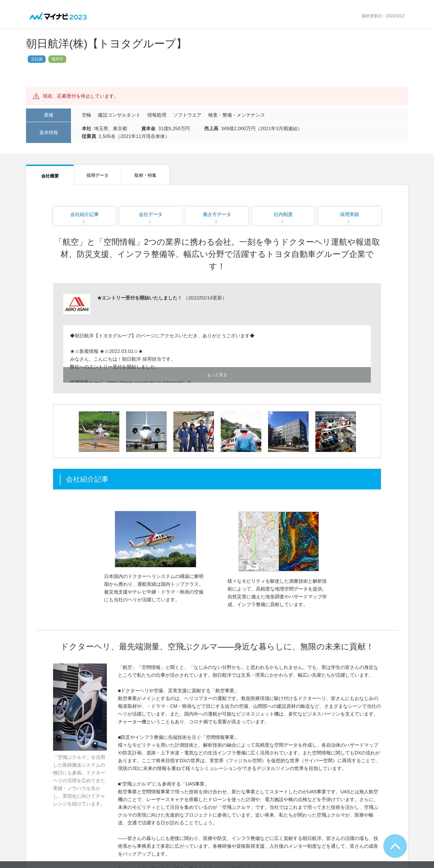434x868 pixels.
Task: Open the business jet thumbnail
Action: 146,431
